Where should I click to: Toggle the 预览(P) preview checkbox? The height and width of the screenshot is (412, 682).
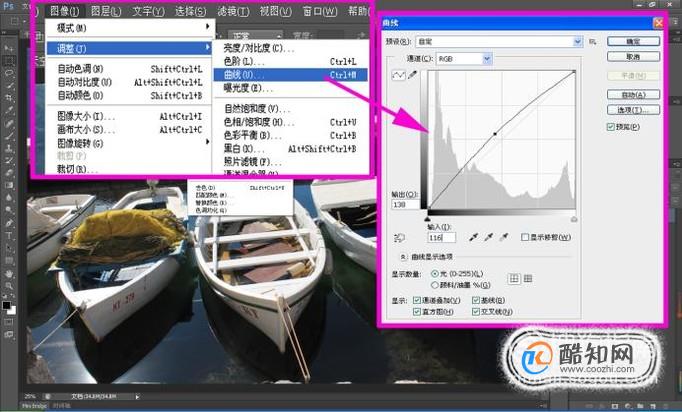click(x=611, y=127)
